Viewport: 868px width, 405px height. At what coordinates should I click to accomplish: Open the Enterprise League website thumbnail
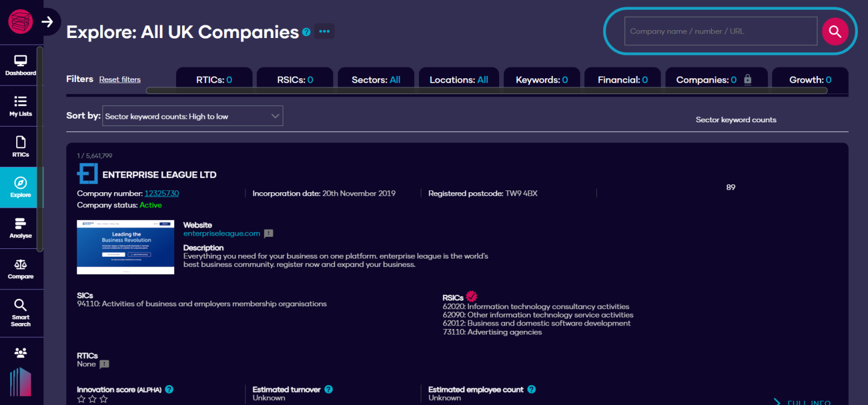click(125, 247)
